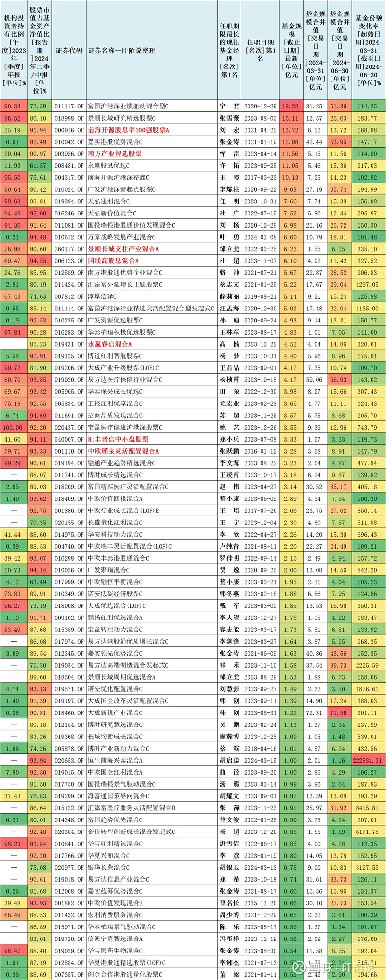Viewport: 386px width, 980px height.
Task: Select red fund name 前海开源股息率100强股票A
Action: point(128,130)
